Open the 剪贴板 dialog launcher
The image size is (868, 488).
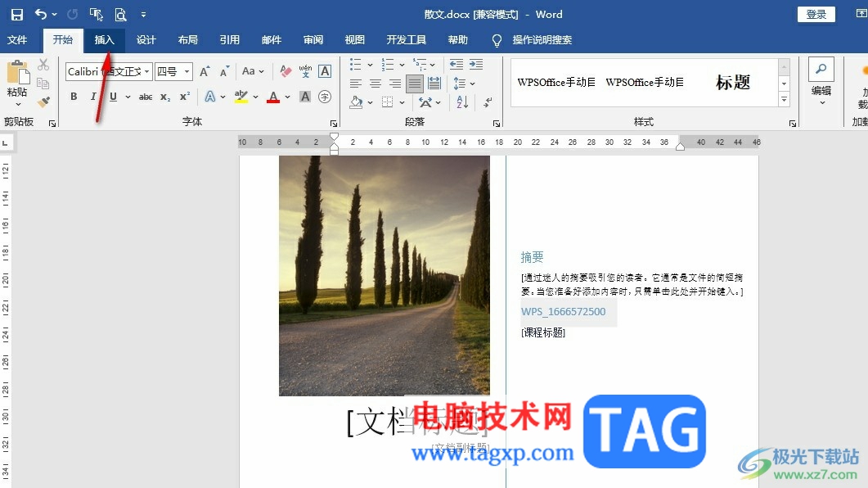click(52, 124)
